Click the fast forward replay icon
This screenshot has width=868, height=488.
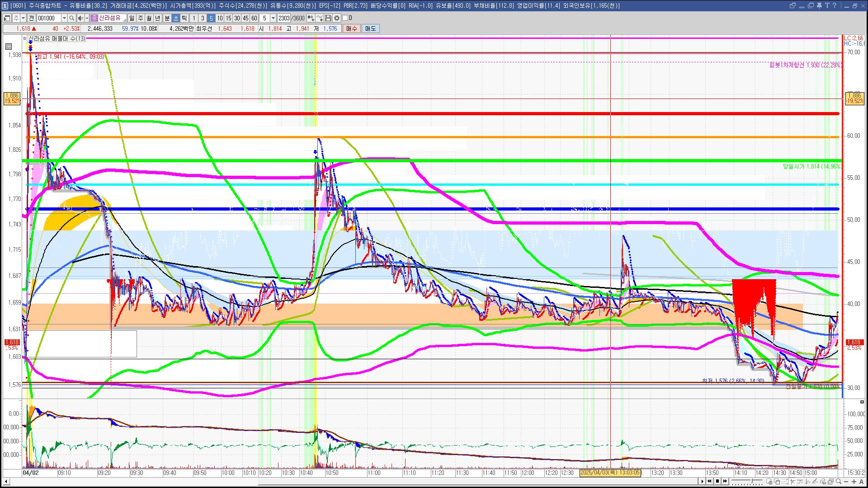click(x=725, y=481)
